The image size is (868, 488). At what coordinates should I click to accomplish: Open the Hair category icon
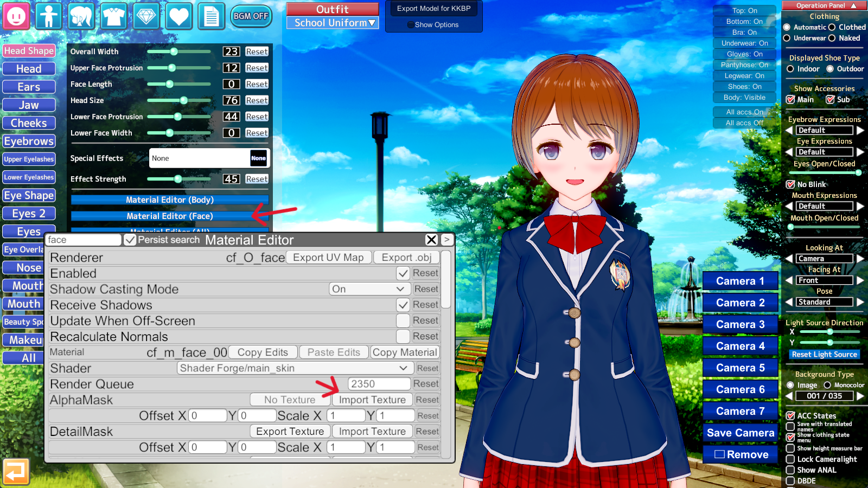coord(81,16)
